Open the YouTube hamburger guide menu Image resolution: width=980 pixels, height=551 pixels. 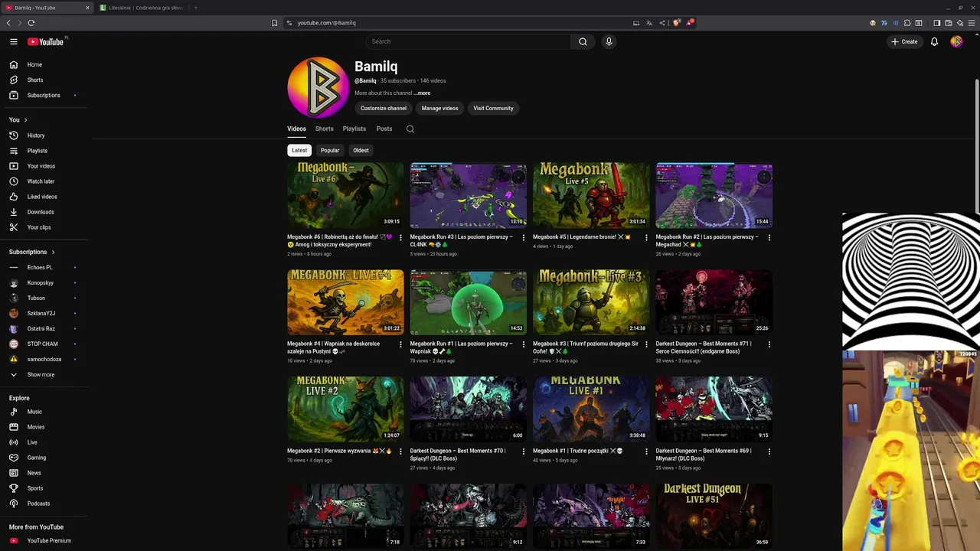(14, 41)
